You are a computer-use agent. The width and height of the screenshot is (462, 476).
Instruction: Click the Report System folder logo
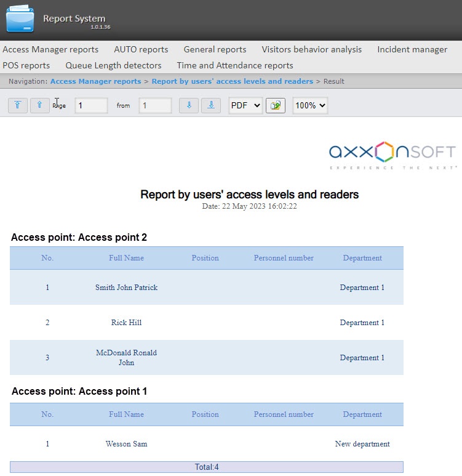click(x=20, y=18)
